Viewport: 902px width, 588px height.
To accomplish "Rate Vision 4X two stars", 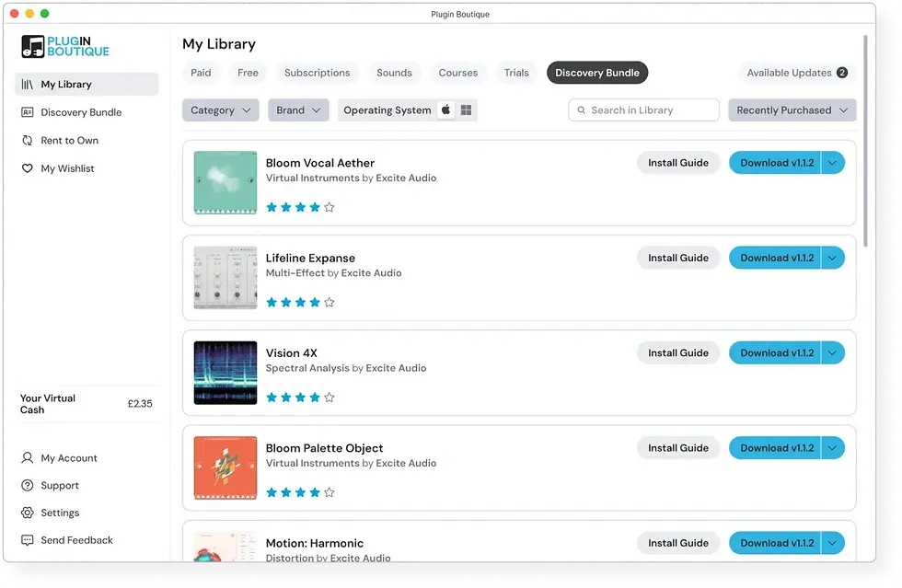I will (x=286, y=397).
